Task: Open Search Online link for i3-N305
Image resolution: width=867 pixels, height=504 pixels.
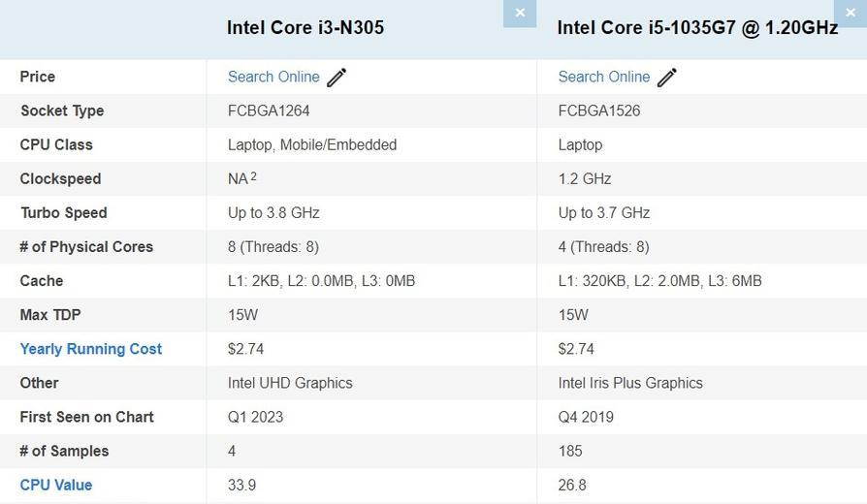Action: [x=273, y=77]
